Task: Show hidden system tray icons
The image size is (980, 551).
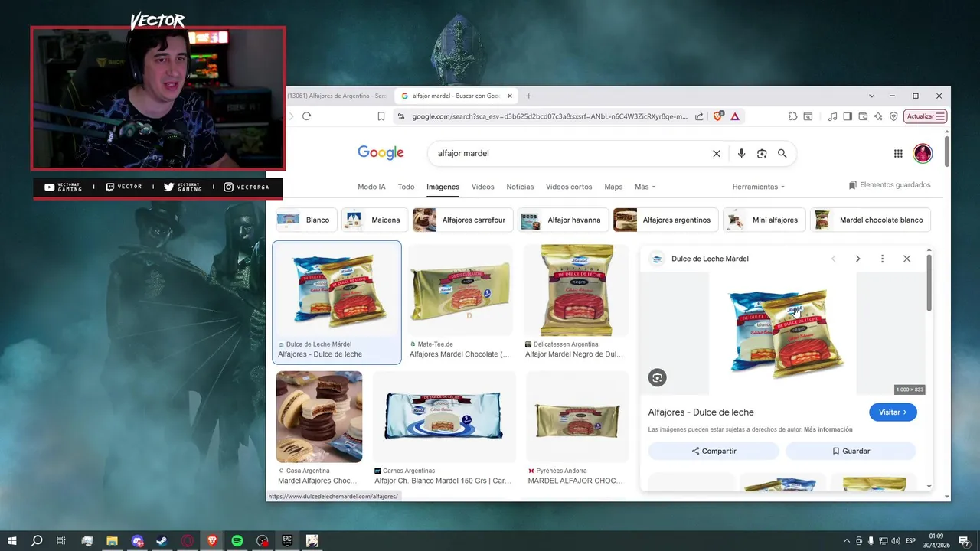Action: [x=846, y=540]
